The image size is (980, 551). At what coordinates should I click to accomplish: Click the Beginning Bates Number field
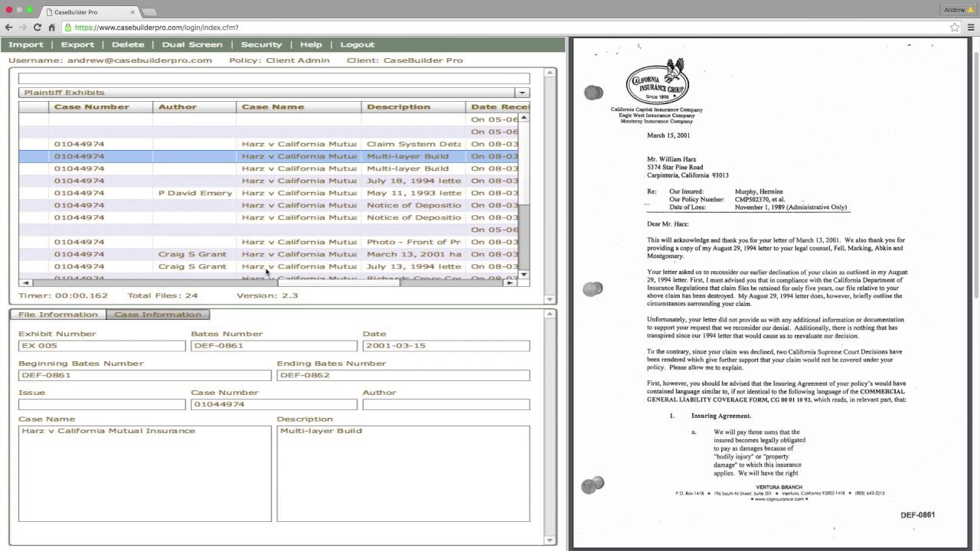click(x=145, y=376)
